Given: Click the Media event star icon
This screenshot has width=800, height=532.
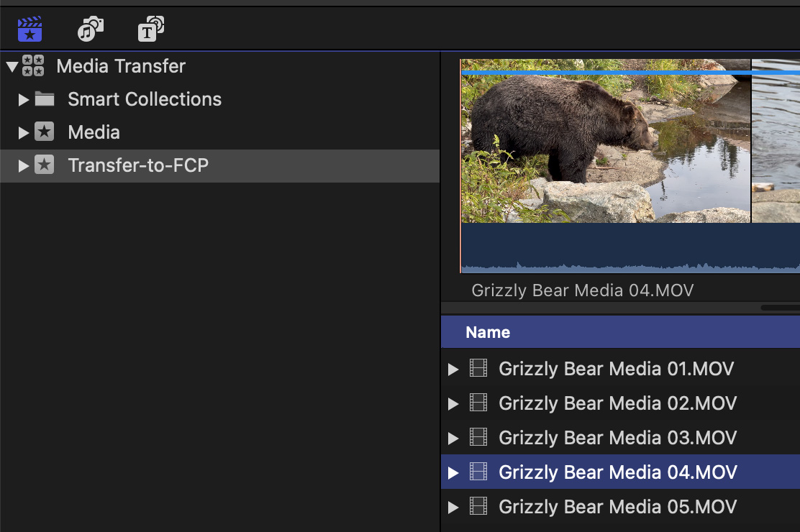Looking at the screenshot, I should tap(45, 132).
